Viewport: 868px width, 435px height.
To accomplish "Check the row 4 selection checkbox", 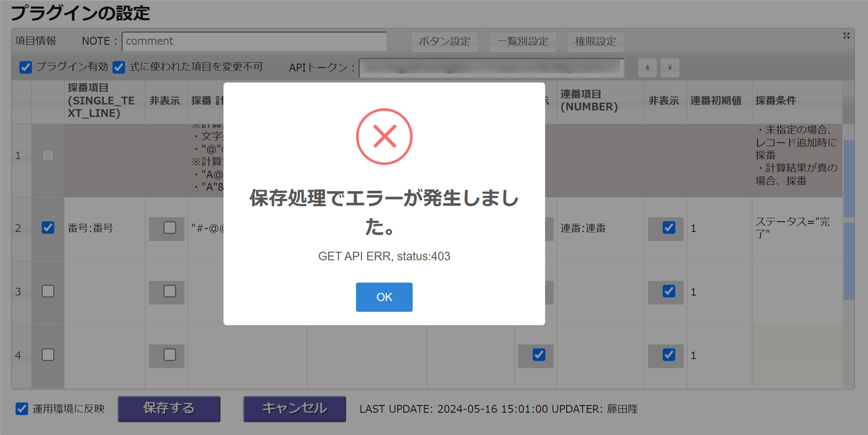I will 48,355.
